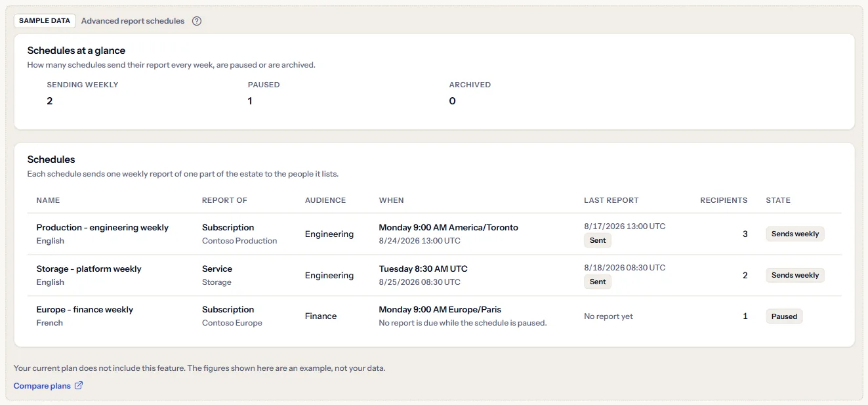Click the help question mark icon
This screenshot has height=405, width=868.
click(x=197, y=21)
